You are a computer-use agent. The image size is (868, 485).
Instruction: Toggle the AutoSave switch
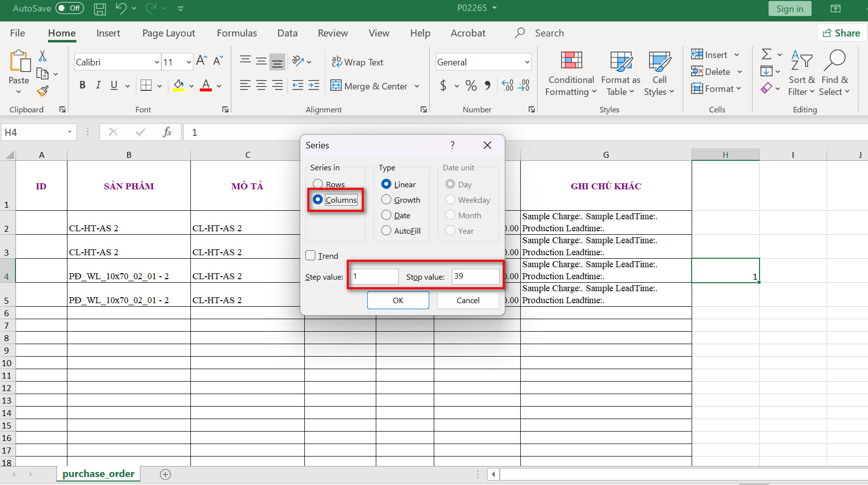pos(69,8)
